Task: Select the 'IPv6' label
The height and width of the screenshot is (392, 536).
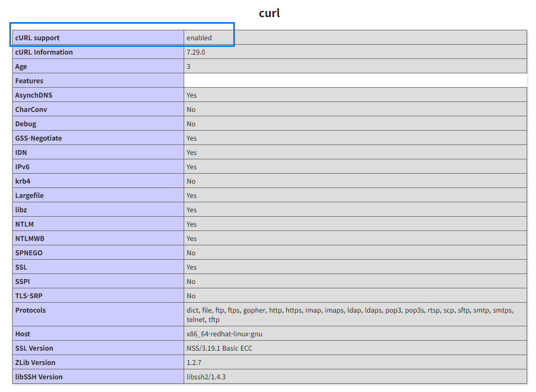Action: click(22, 167)
